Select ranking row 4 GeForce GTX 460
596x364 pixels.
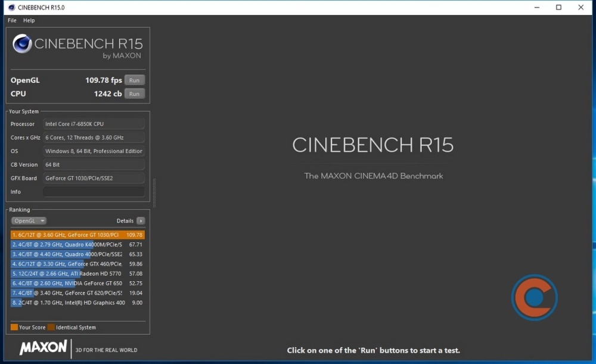(x=77, y=264)
